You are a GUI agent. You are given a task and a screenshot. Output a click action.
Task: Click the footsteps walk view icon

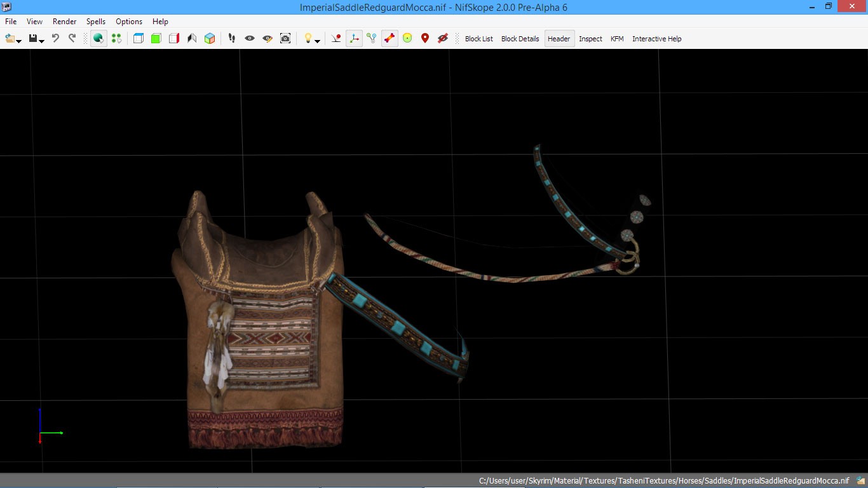232,39
